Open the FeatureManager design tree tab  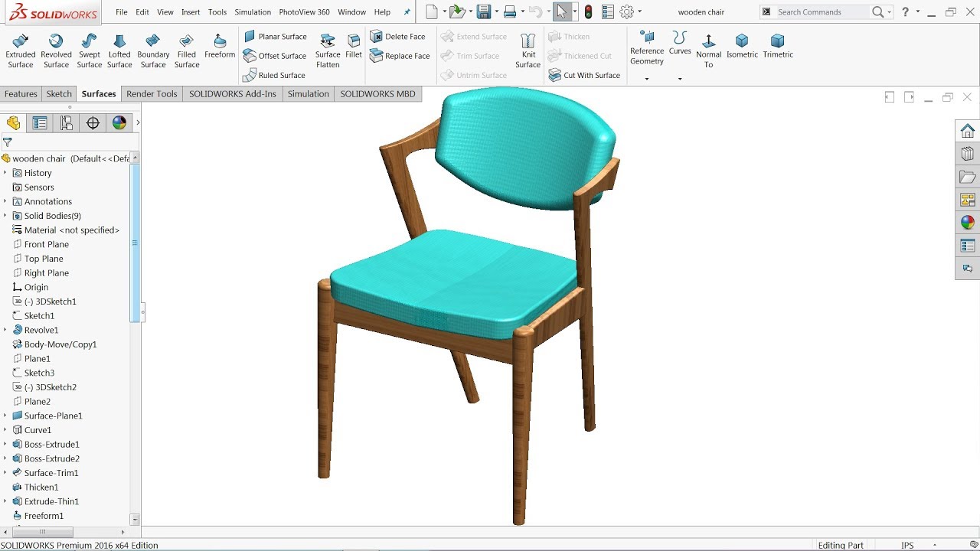[14, 123]
